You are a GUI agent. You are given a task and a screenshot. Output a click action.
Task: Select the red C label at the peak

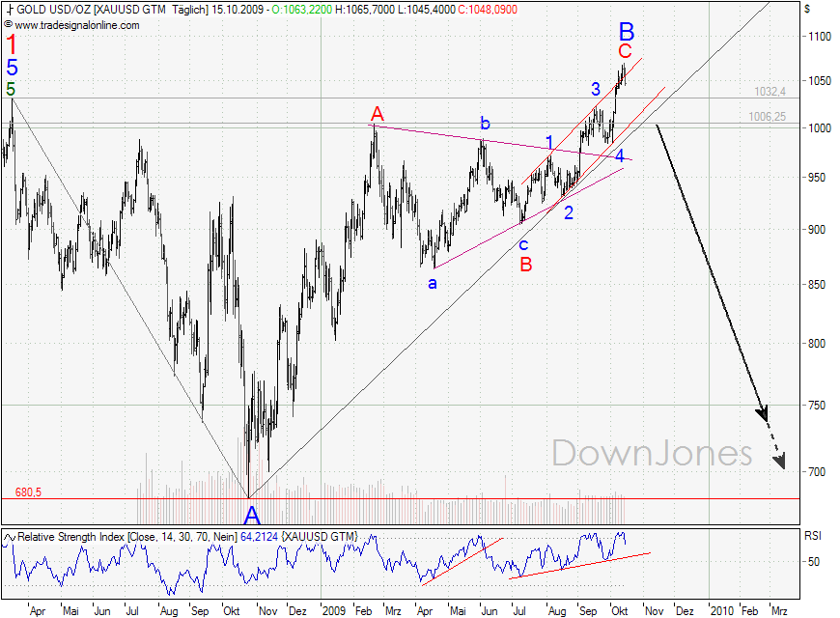(626, 51)
